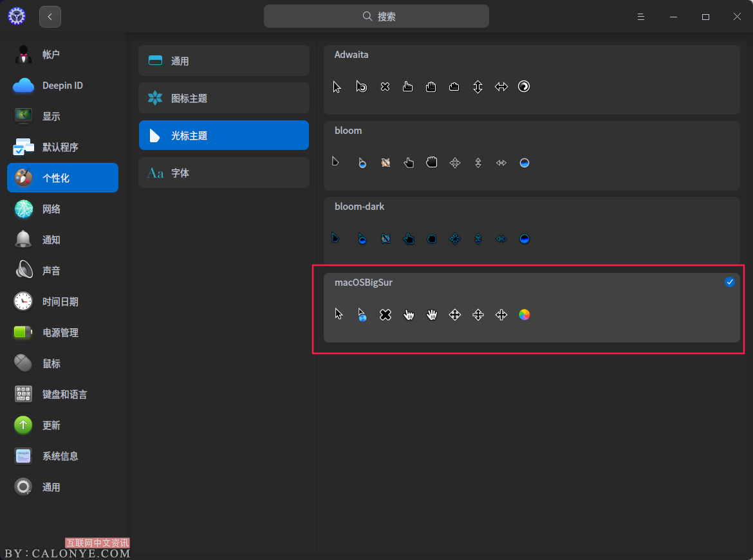Choose the bloom cursor theme
The height and width of the screenshot is (560, 753).
(531, 156)
